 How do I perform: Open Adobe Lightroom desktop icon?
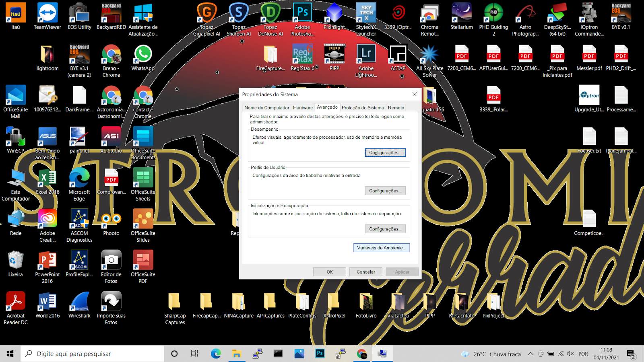[366, 61]
